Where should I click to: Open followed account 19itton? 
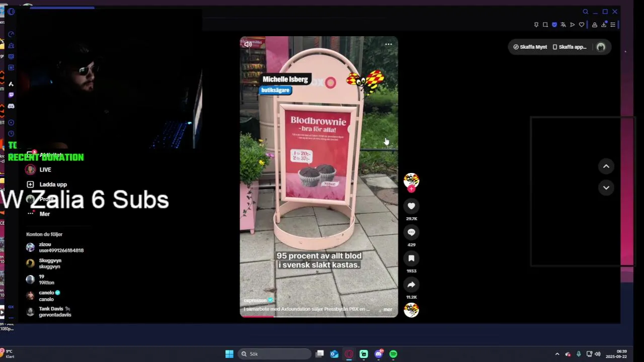click(x=46, y=280)
